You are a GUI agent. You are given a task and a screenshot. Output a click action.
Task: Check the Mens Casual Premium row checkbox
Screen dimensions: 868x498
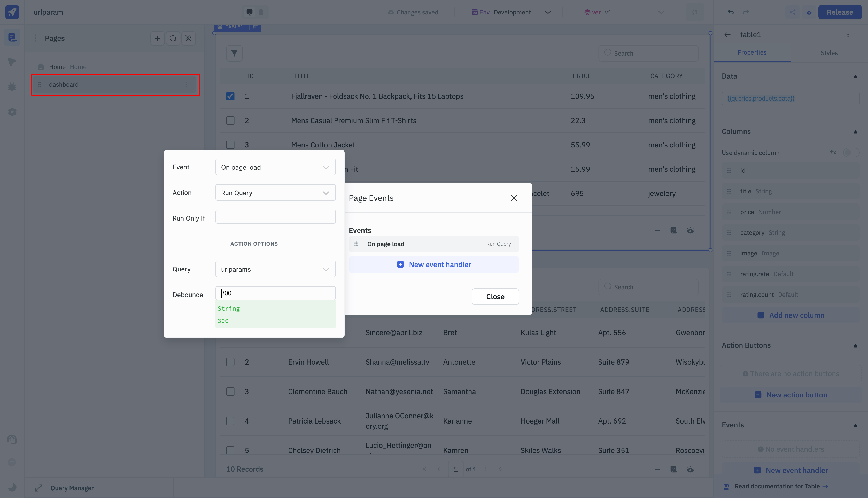pos(230,120)
